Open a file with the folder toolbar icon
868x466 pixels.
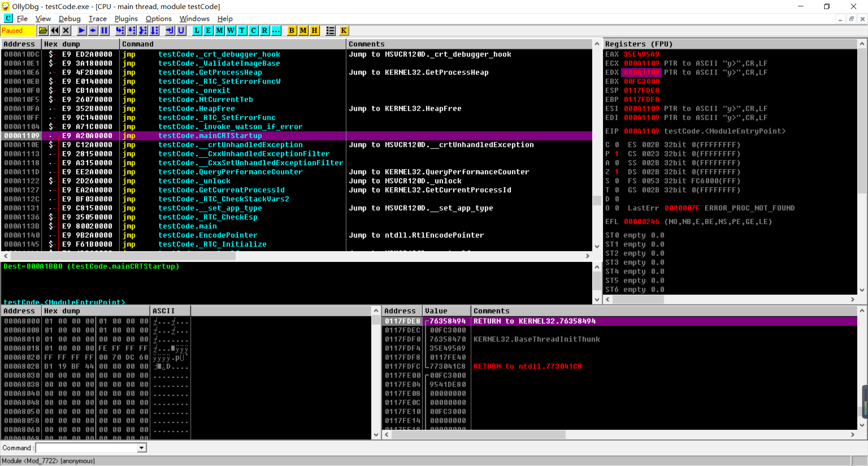tap(43, 31)
